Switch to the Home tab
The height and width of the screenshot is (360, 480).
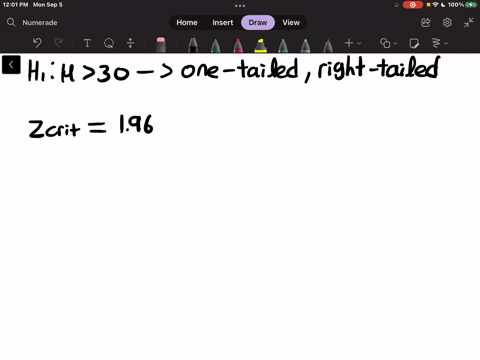pos(187,22)
